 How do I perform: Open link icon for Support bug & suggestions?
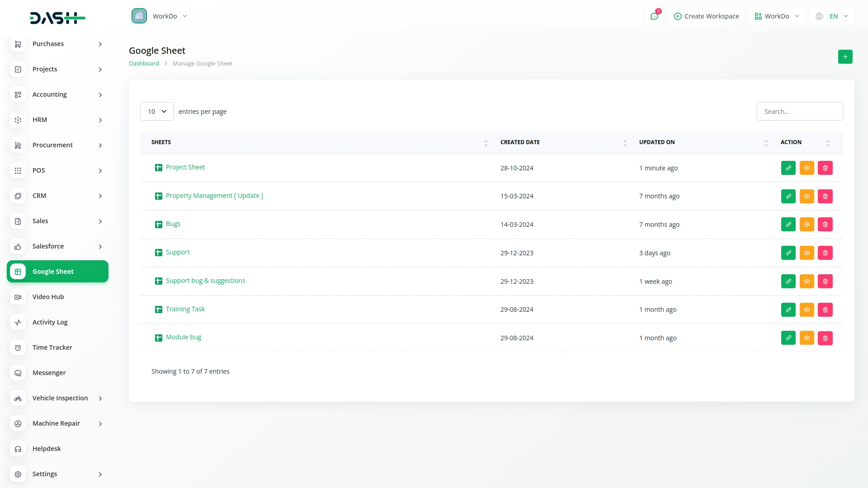[x=788, y=282]
